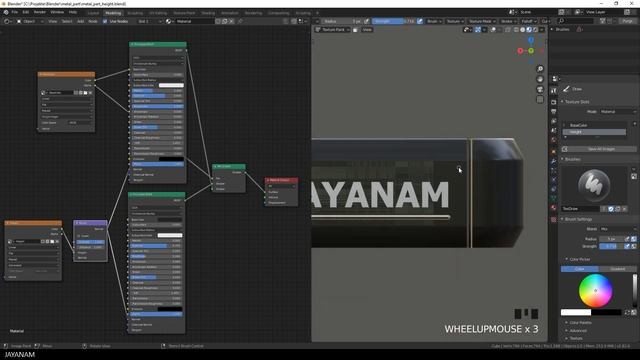Screen dimensions: 640x360
Task: Open the Texture Mask dropdown
Action: (x=482, y=21)
